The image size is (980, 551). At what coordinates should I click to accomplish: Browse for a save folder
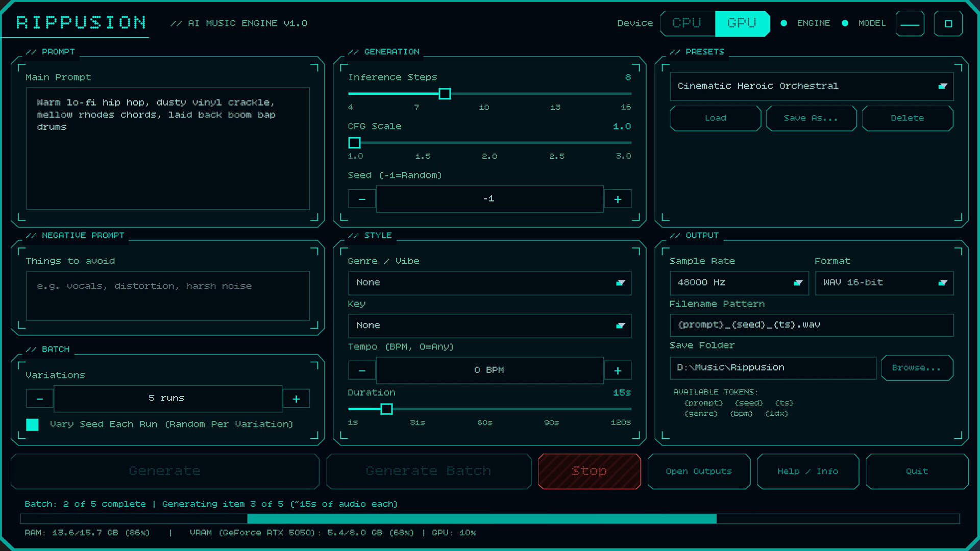click(917, 368)
